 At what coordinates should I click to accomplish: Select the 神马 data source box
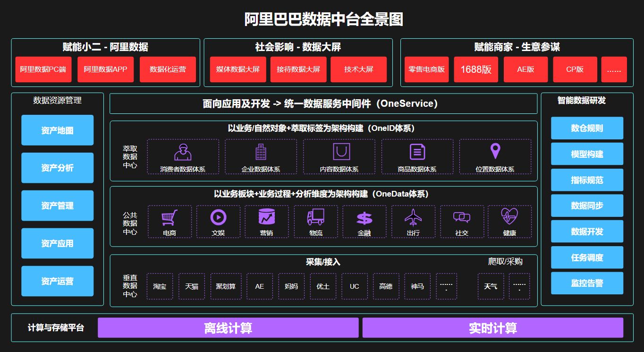pos(417,286)
